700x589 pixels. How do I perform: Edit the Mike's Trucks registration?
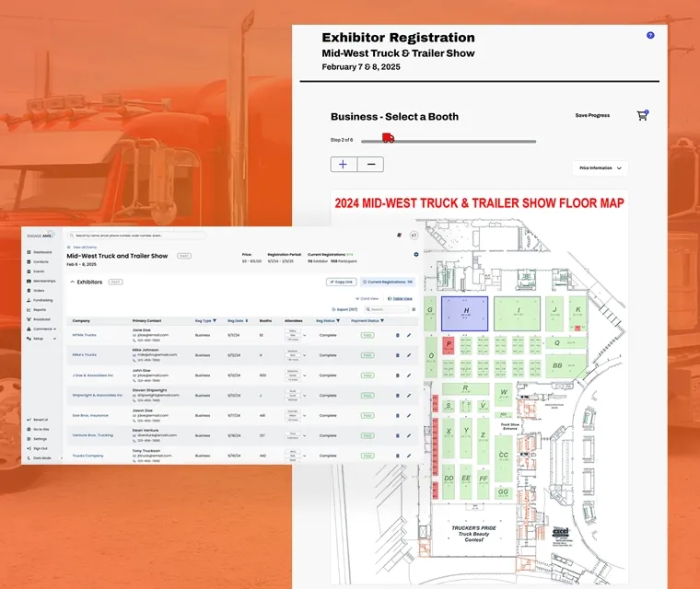409,355
